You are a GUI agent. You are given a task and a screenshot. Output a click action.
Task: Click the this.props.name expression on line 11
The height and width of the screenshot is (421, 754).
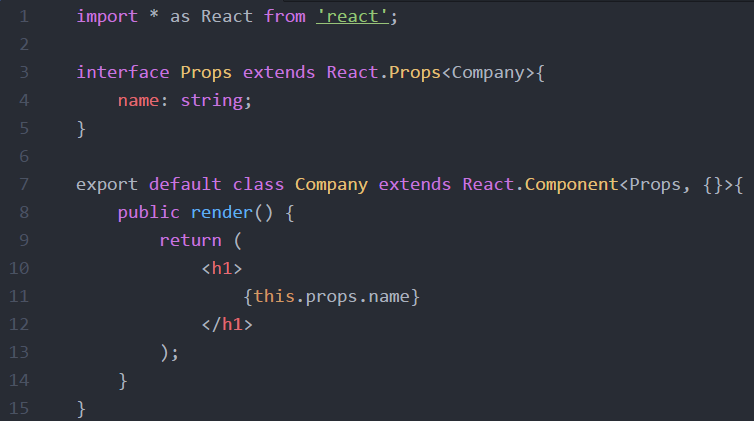[x=332, y=297]
